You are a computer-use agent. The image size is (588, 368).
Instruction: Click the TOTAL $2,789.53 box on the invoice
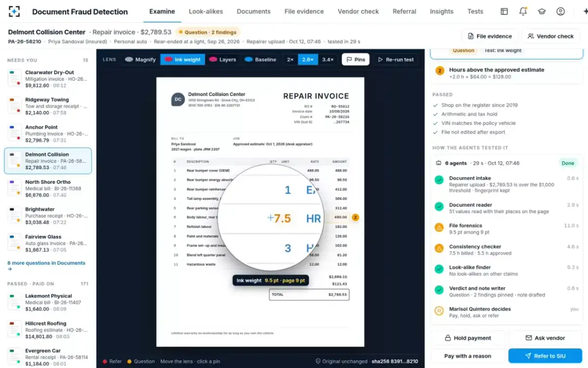(309, 294)
